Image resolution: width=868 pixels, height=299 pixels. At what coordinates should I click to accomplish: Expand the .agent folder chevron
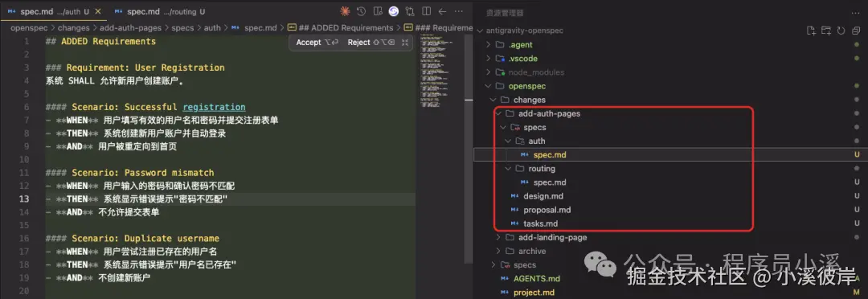click(x=488, y=45)
